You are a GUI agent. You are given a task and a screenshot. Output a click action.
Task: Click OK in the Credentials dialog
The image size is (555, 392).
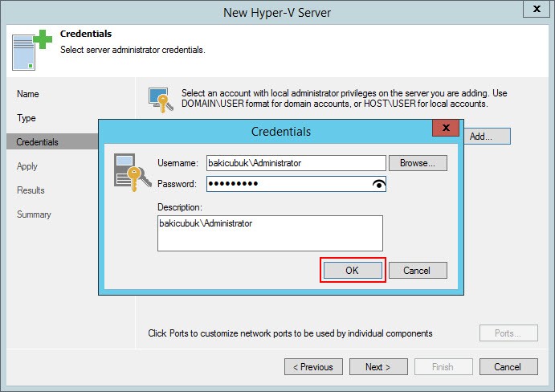353,271
